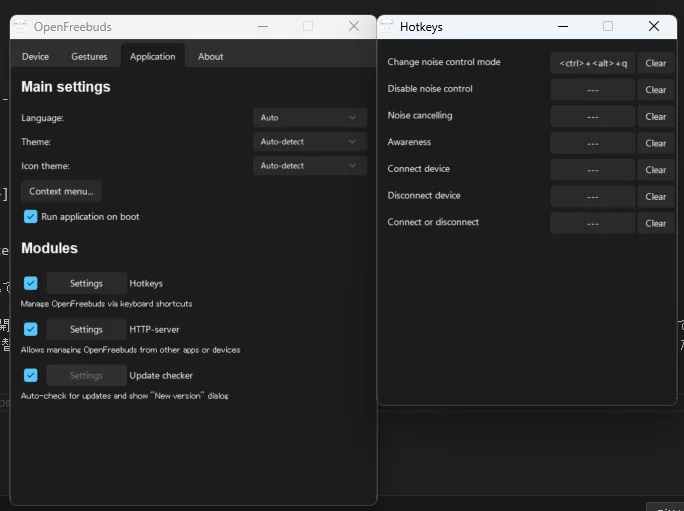Screen dimensions: 684x511
Task: Open the Gestures tab
Action: (x=89, y=57)
